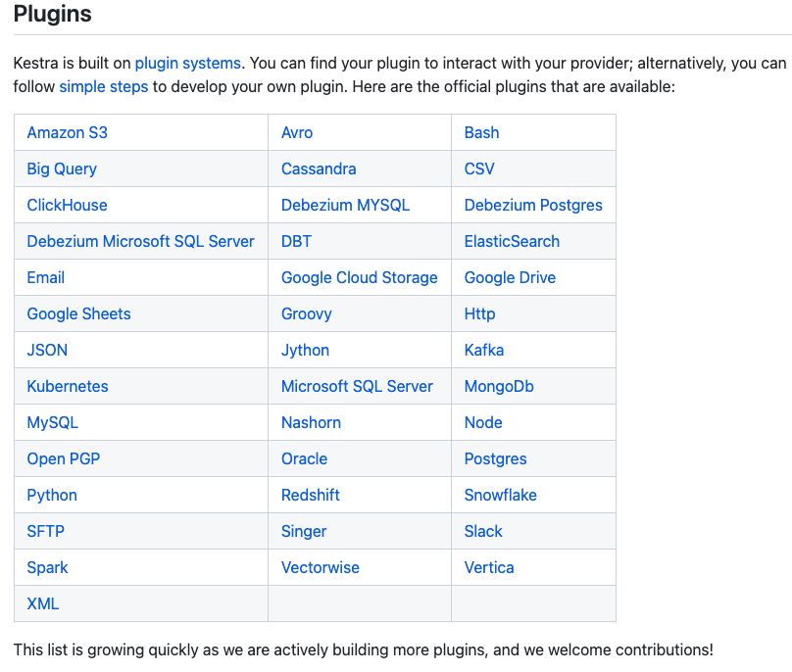Open the Singer plugin link
The height and width of the screenshot is (672, 792).
(304, 532)
